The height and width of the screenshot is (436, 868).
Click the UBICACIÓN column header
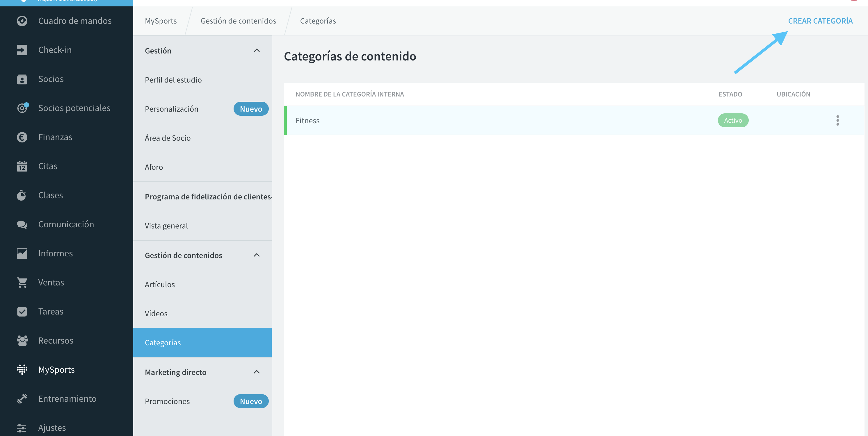tap(794, 94)
